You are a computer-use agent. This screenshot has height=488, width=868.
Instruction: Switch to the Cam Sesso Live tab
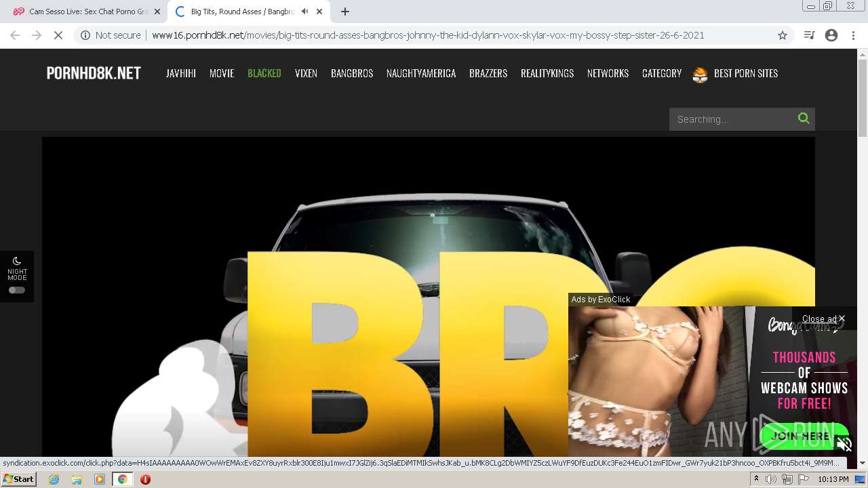coord(88,12)
